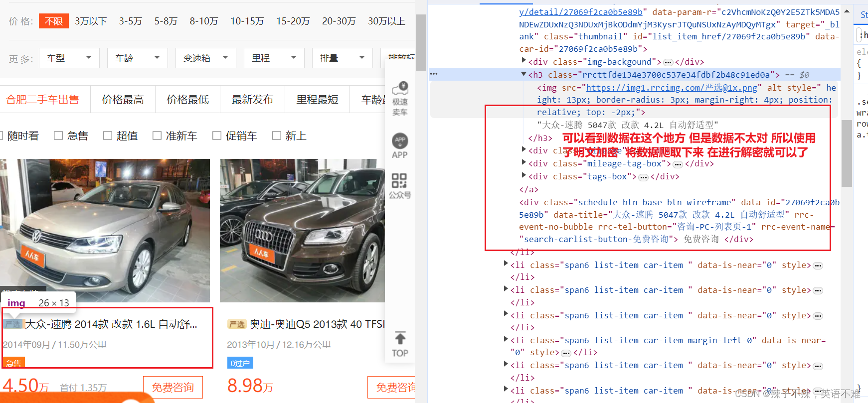Image resolution: width=868 pixels, height=403 pixels.
Task: Open the APP download icon
Action: coord(400,146)
